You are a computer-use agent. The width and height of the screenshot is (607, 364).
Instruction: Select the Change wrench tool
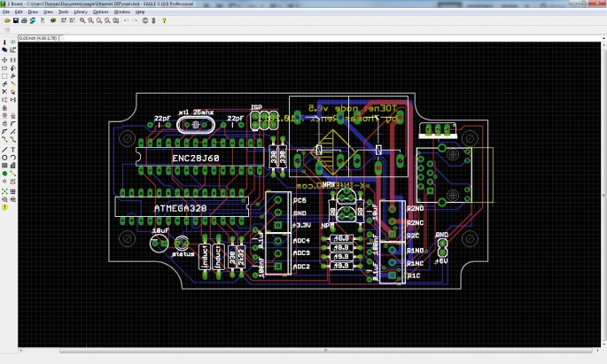[12, 76]
